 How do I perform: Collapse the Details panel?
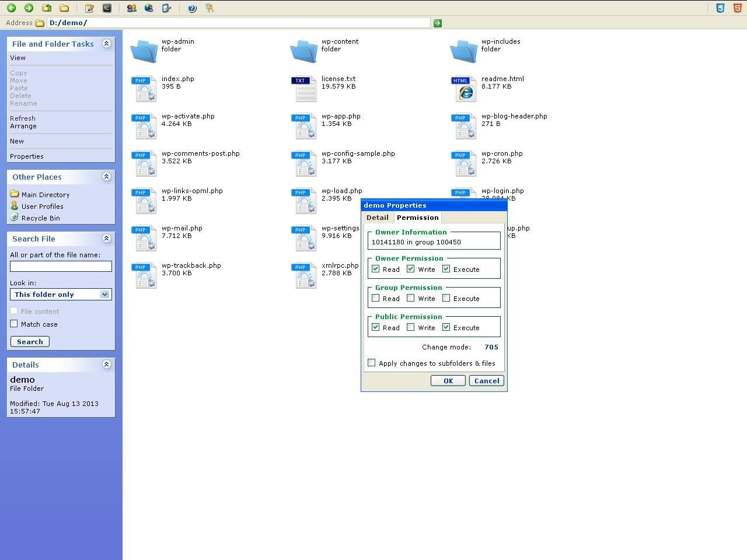pyautogui.click(x=107, y=364)
